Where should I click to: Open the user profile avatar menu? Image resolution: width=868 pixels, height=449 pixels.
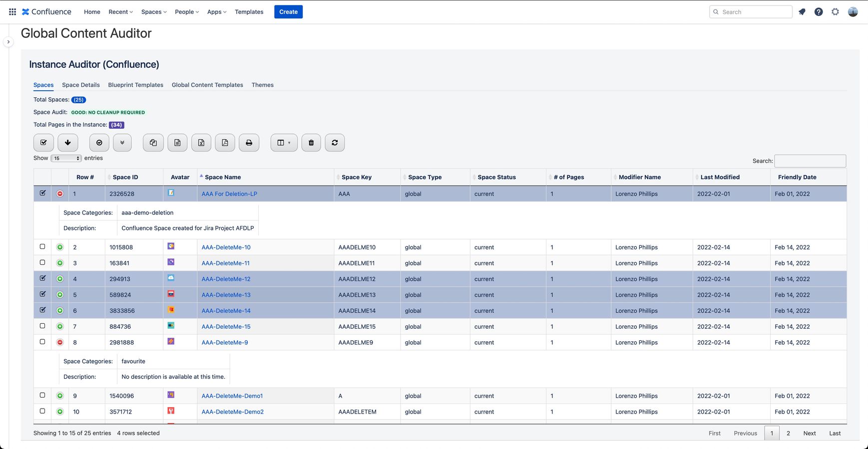[853, 12]
